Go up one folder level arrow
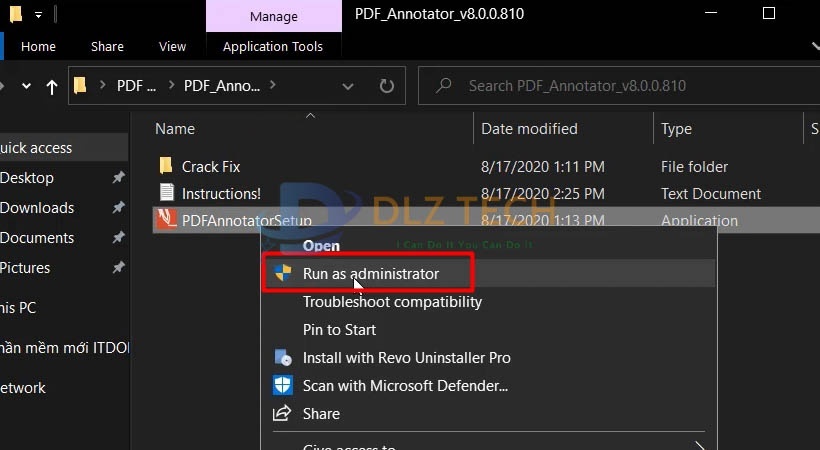 (51, 87)
